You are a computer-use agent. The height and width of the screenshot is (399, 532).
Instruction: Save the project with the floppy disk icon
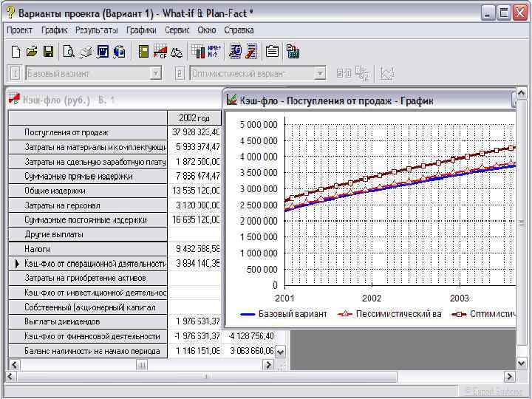pos(48,52)
